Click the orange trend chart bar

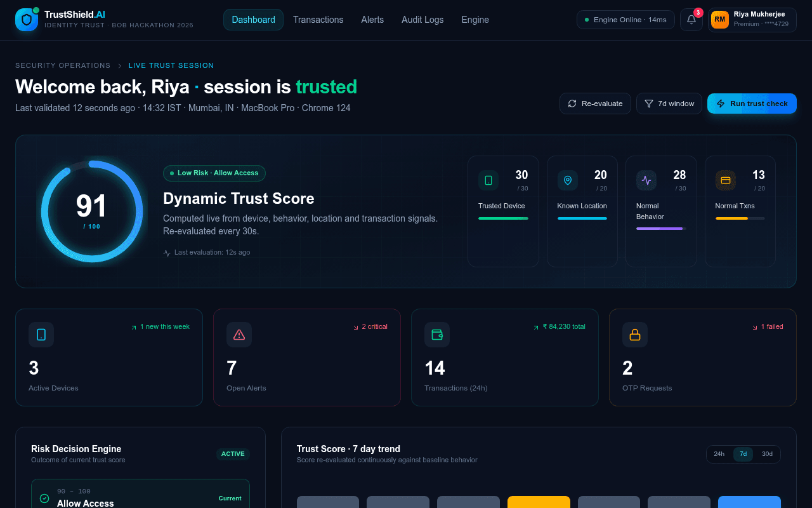(539, 502)
